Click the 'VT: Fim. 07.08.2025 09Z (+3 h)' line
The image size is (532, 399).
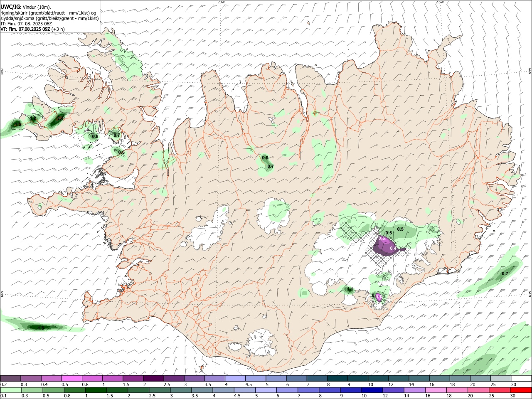click(32, 29)
